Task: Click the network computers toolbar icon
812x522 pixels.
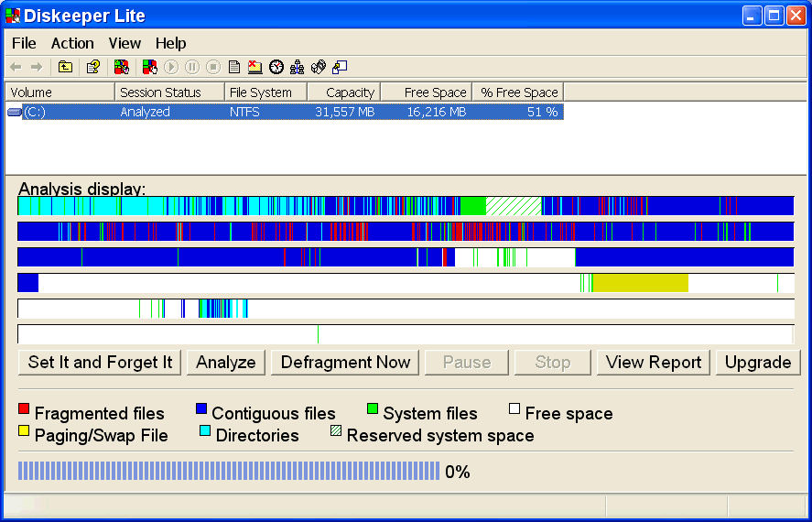Action: (298, 67)
